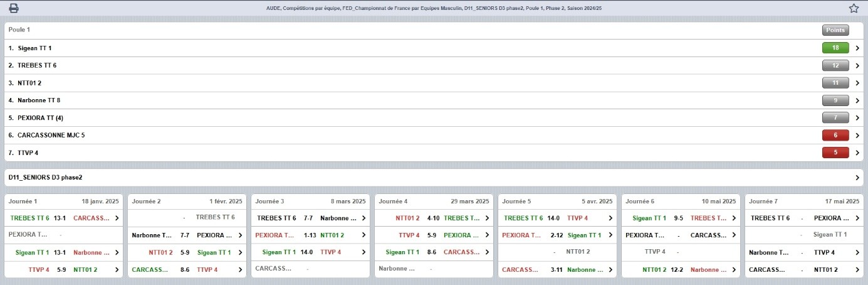Expand the PEXIORA TT (4) ranking row chevron
The image size is (868, 285).
[x=857, y=117]
